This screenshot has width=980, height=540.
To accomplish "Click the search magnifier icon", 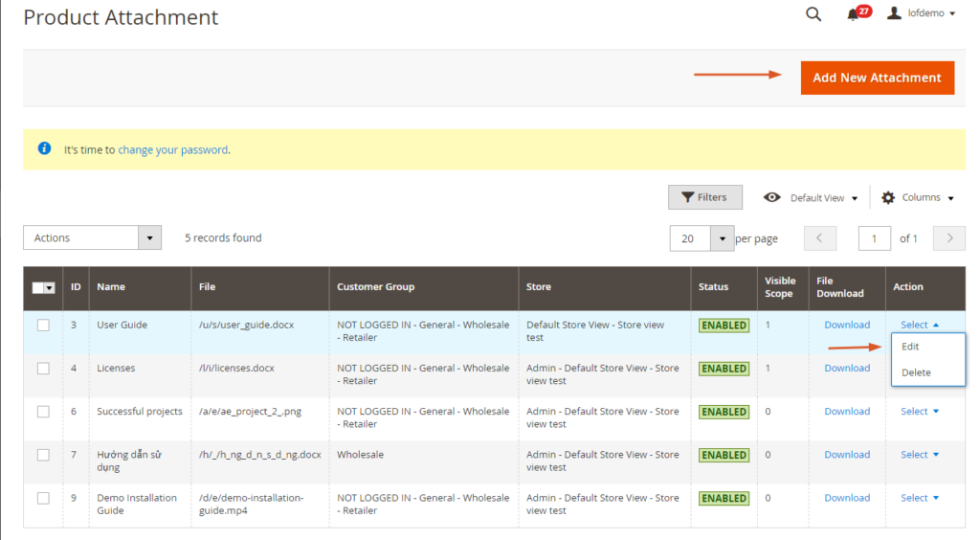I will pyautogui.click(x=813, y=14).
